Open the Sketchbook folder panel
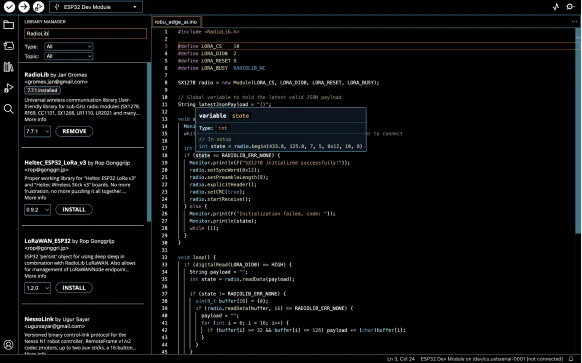This screenshot has width=582, height=363. pyautogui.click(x=9, y=25)
